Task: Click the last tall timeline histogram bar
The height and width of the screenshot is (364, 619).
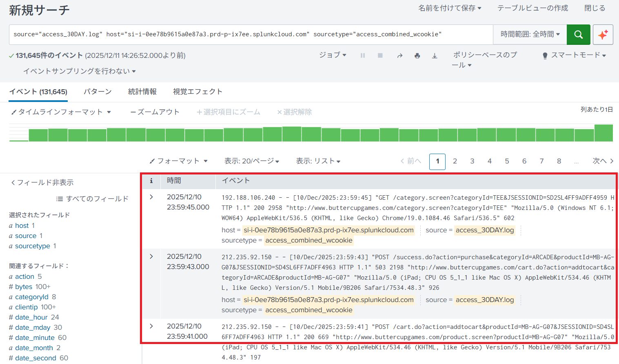Action: click(603, 133)
